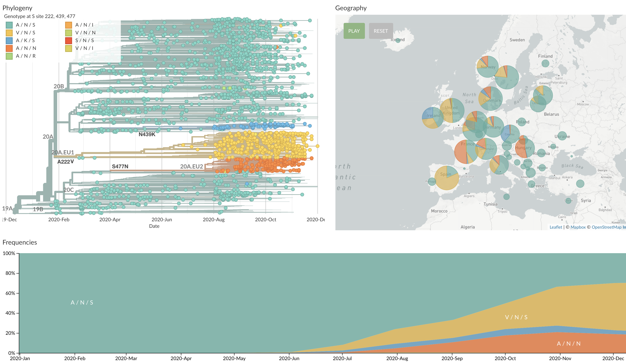The height and width of the screenshot is (364, 626).
Task: Select the Ireland pie chart marker
Action: point(432,118)
